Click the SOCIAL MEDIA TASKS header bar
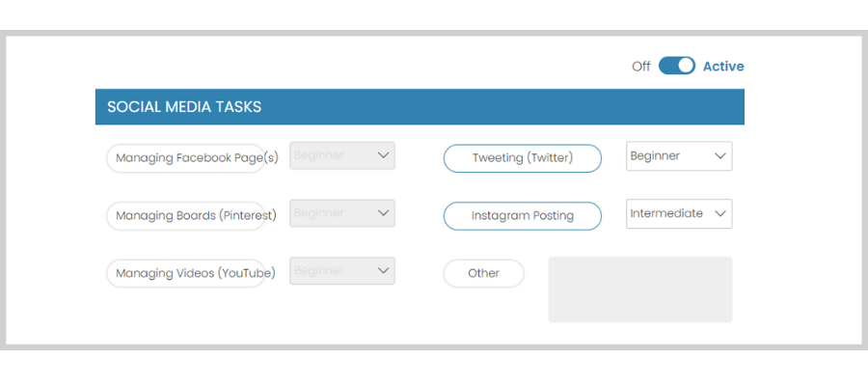Image resolution: width=868 pixels, height=386 pixels. click(x=420, y=106)
